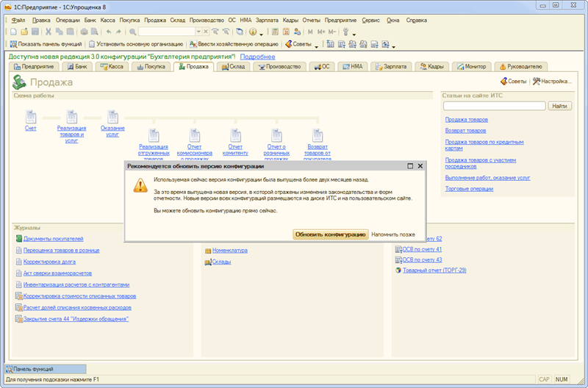Image resolution: width=588 pixels, height=388 pixels.
Task: Expand the toolbar search combo box dropdown
Action: tap(197, 32)
